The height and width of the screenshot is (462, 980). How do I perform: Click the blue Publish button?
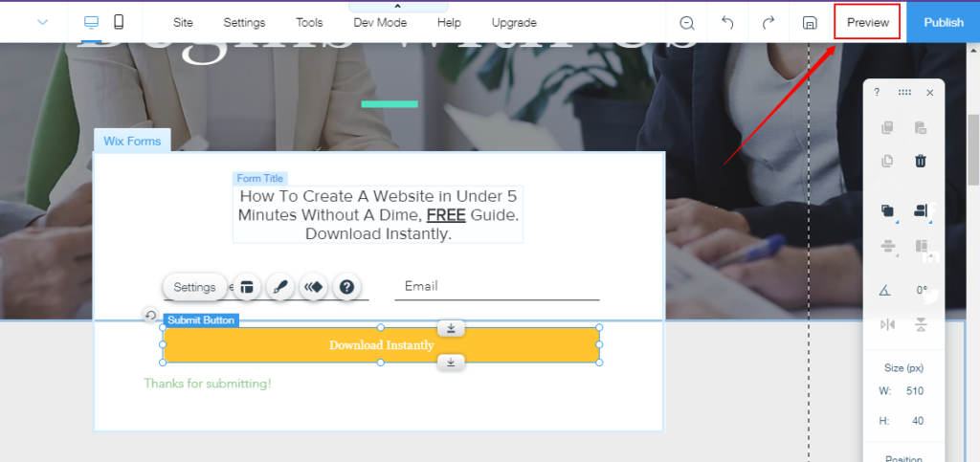pyautogui.click(x=943, y=22)
